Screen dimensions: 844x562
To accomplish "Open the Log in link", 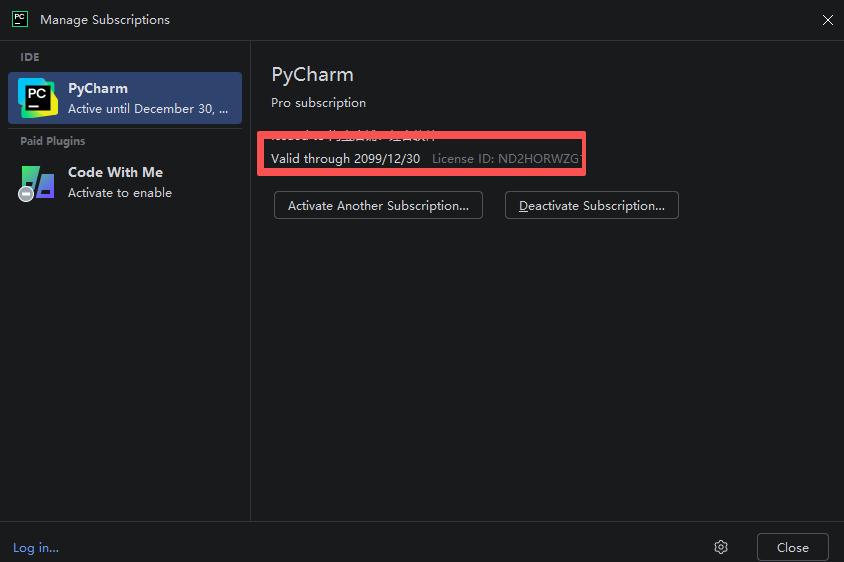I will pos(36,547).
